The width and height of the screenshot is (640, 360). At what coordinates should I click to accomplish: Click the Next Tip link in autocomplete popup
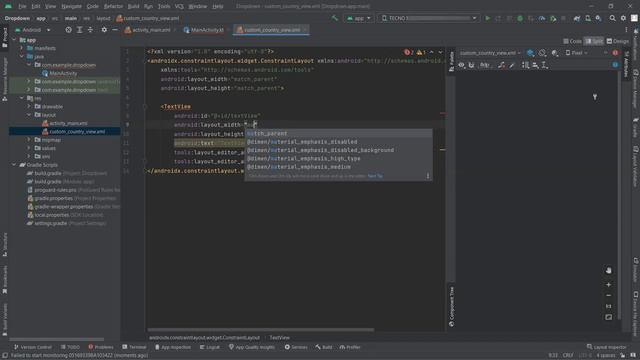click(x=375, y=176)
